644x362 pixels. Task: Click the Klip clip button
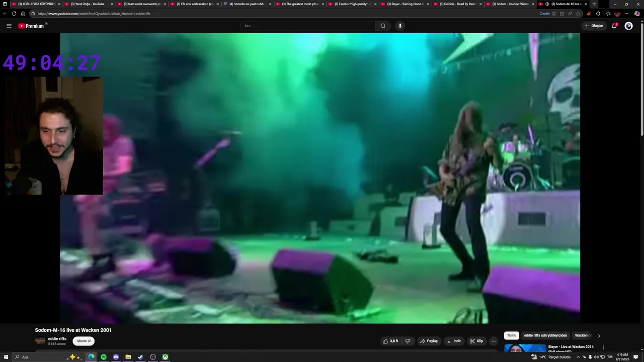tap(476, 341)
